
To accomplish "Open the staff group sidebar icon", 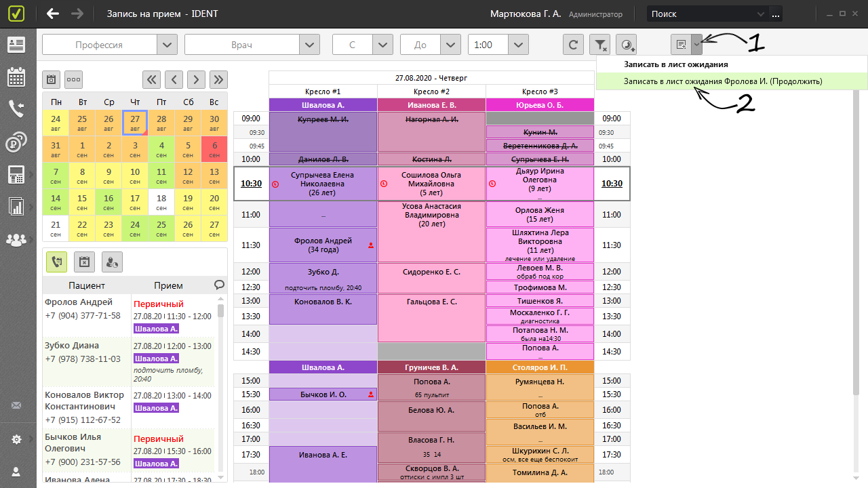I will coord(16,239).
